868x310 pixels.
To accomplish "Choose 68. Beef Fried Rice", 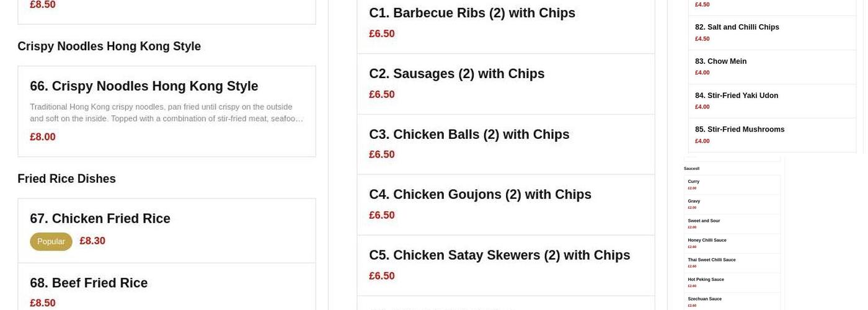I will (x=89, y=283).
